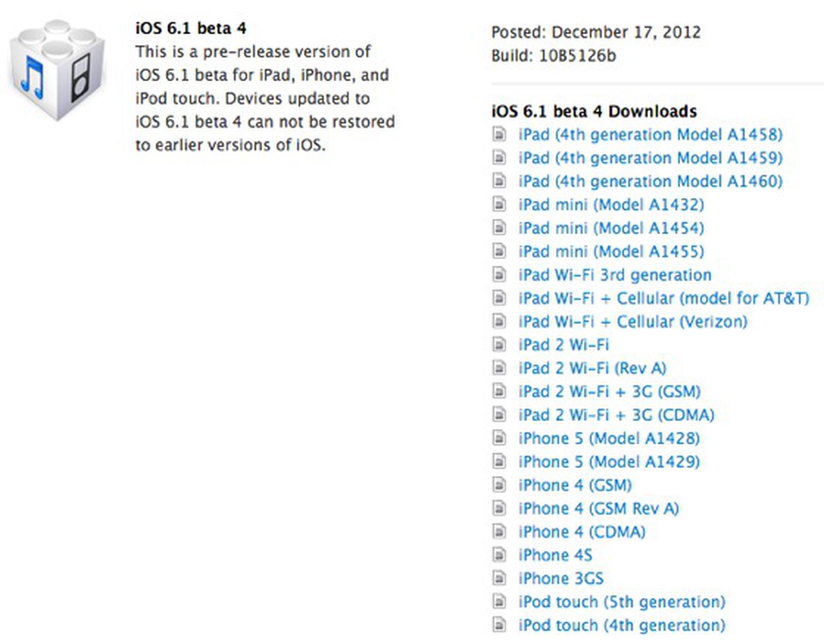This screenshot has width=824, height=644.
Task: Click the file icon beside iPhone 4 (CDMA)
Action: [499, 532]
